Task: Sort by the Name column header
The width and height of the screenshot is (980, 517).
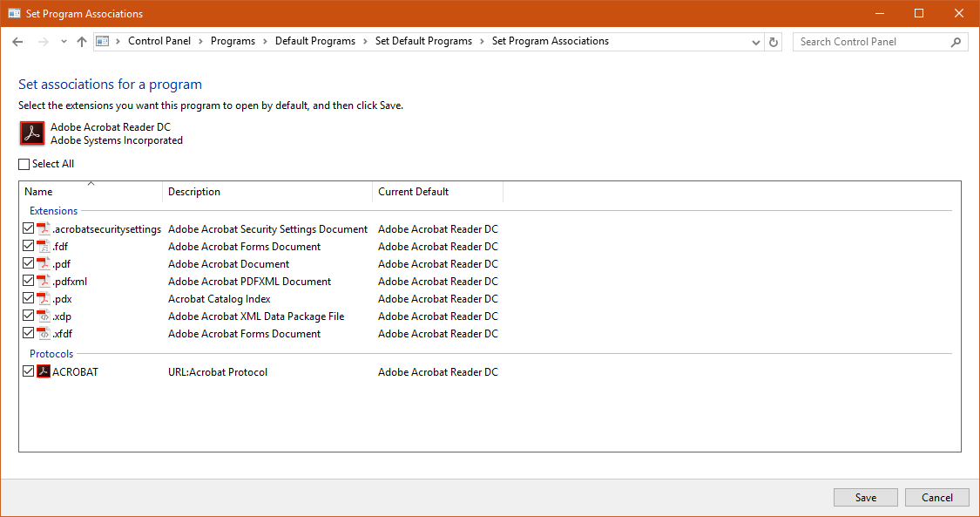Action: 91,192
